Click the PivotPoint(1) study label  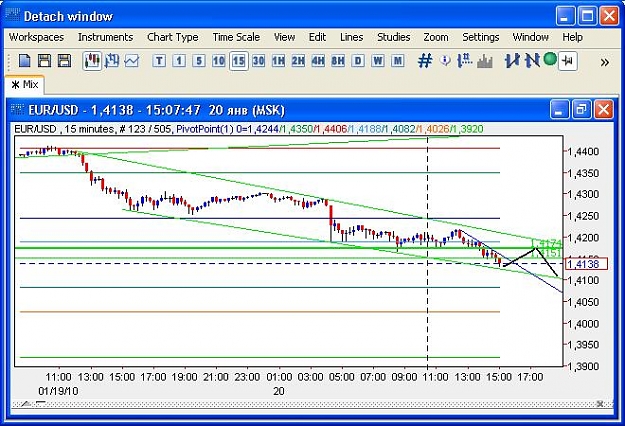tap(205, 129)
